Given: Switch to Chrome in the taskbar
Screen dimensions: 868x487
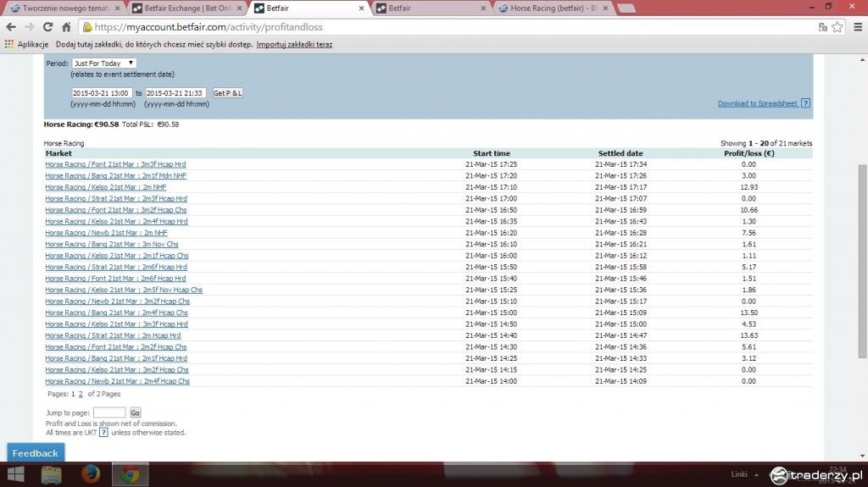Looking at the screenshot, I should [x=131, y=474].
